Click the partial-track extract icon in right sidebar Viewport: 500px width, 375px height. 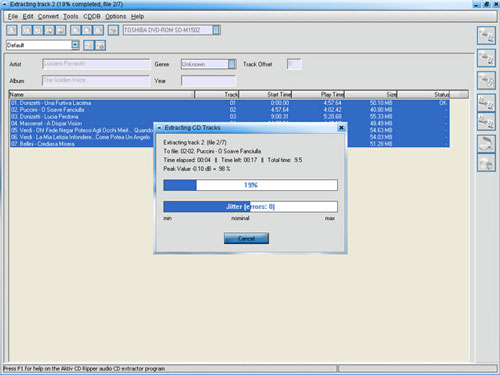pos(486,80)
